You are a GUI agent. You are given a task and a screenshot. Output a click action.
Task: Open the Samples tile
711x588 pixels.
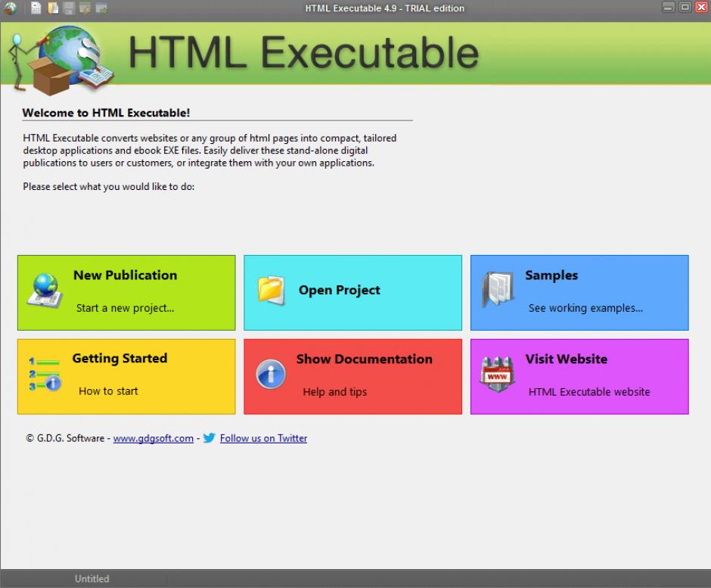579,293
